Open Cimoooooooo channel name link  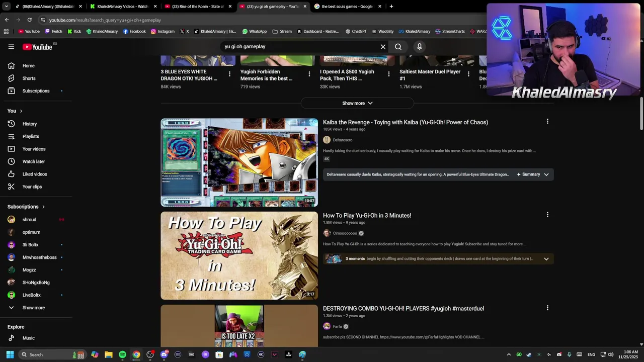coord(345,233)
